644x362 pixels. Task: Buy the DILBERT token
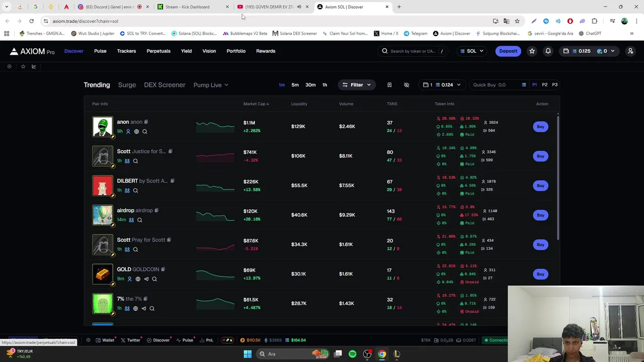coord(540,186)
